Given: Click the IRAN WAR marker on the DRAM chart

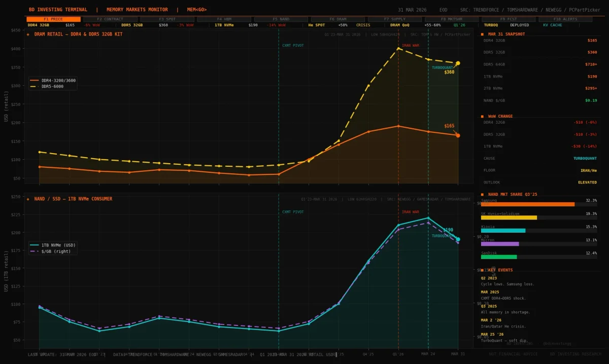Looking at the screenshot, I should (x=411, y=46).
